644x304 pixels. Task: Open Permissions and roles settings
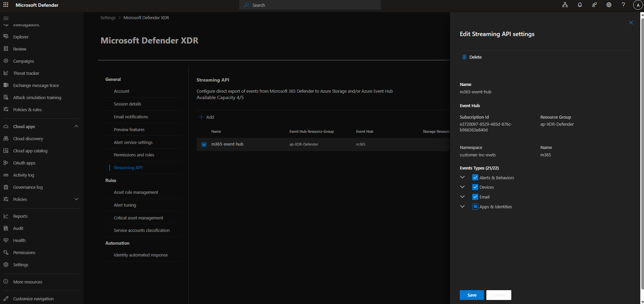tap(134, 155)
